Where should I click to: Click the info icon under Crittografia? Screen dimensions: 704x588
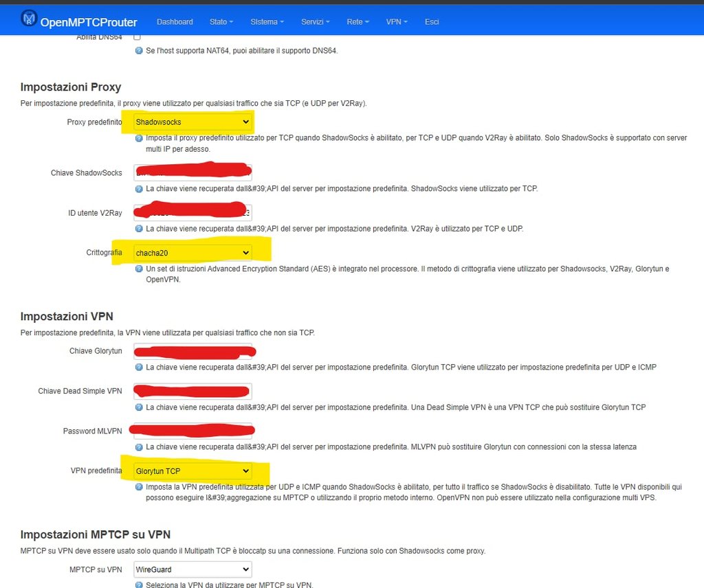139,269
